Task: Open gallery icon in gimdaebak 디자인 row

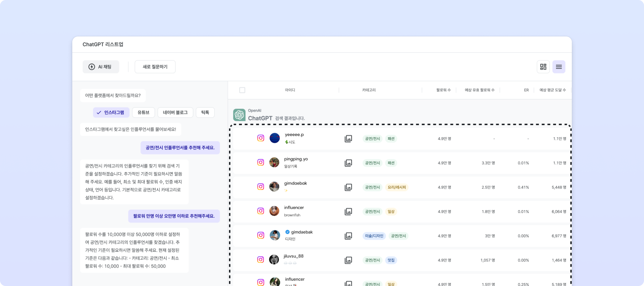Action: click(x=348, y=236)
